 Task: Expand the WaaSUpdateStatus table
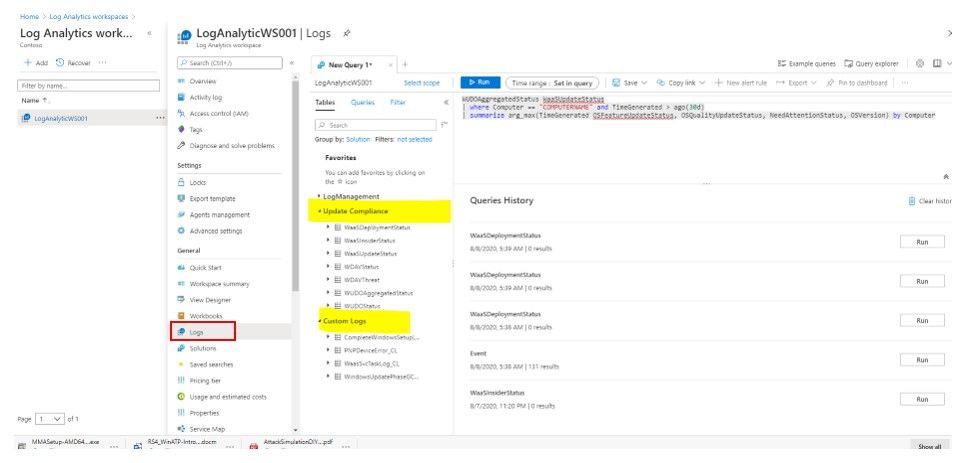click(328, 254)
